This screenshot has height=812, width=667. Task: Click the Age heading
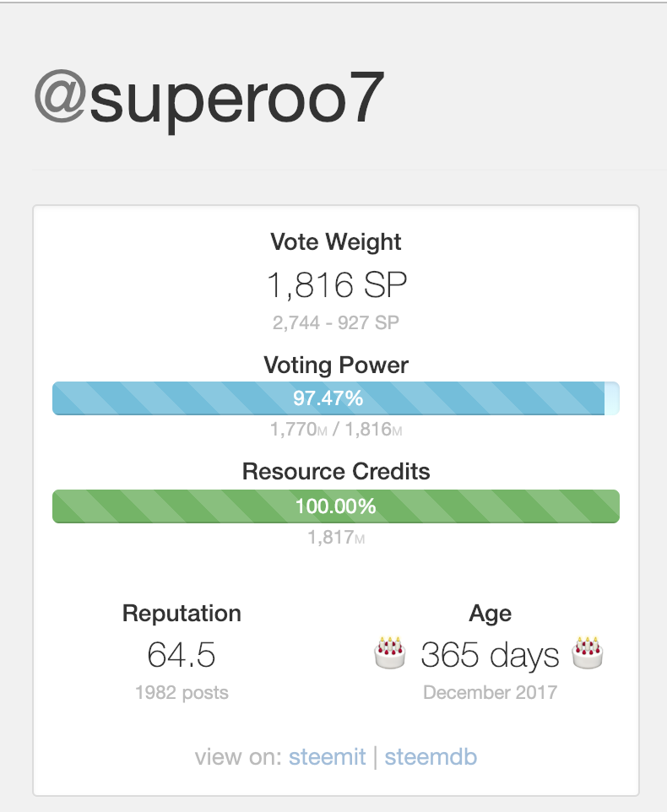[490, 614]
